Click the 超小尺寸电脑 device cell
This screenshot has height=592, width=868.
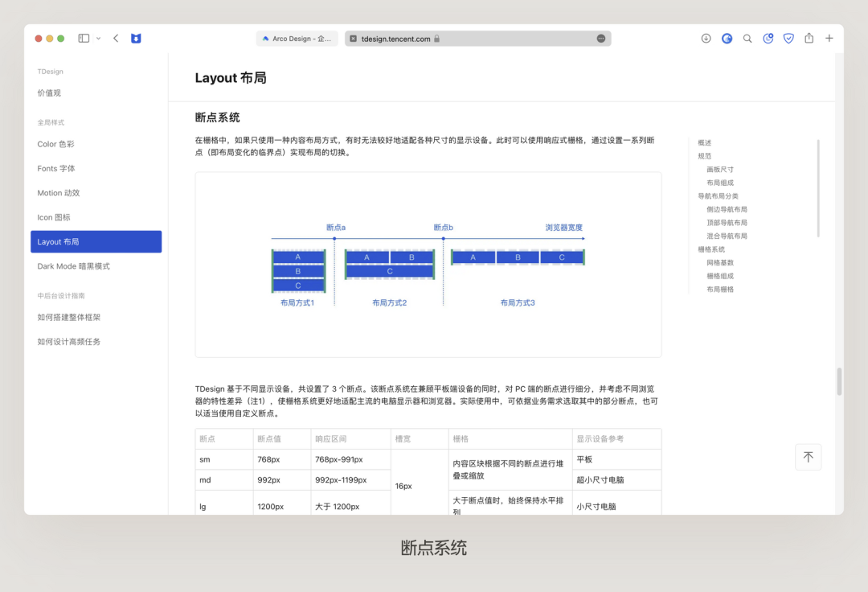(x=616, y=479)
